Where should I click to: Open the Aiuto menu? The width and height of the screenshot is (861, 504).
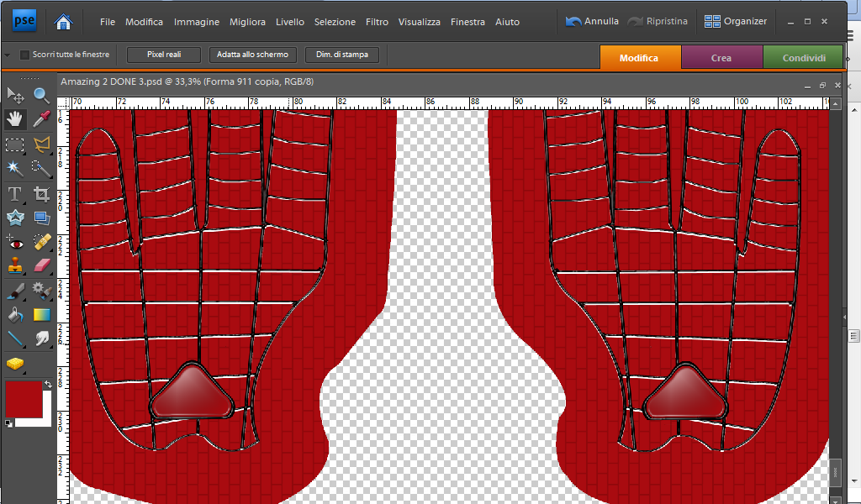(507, 22)
